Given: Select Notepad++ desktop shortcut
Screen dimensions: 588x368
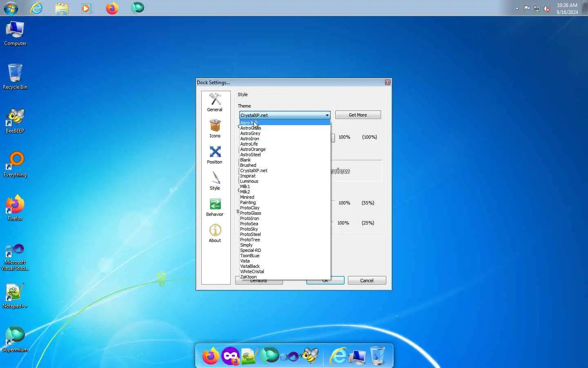Looking at the screenshot, I should pyautogui.click(x=15, y=296).
